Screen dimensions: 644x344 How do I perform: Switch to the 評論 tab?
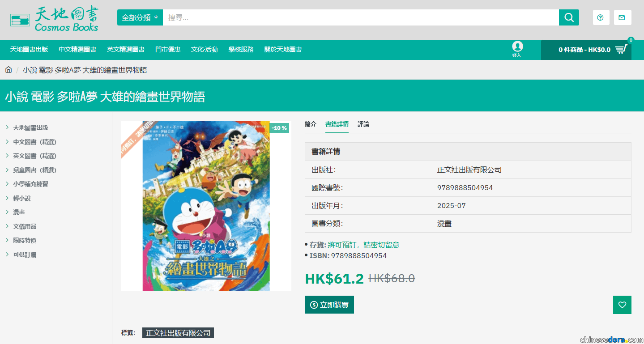363,124
